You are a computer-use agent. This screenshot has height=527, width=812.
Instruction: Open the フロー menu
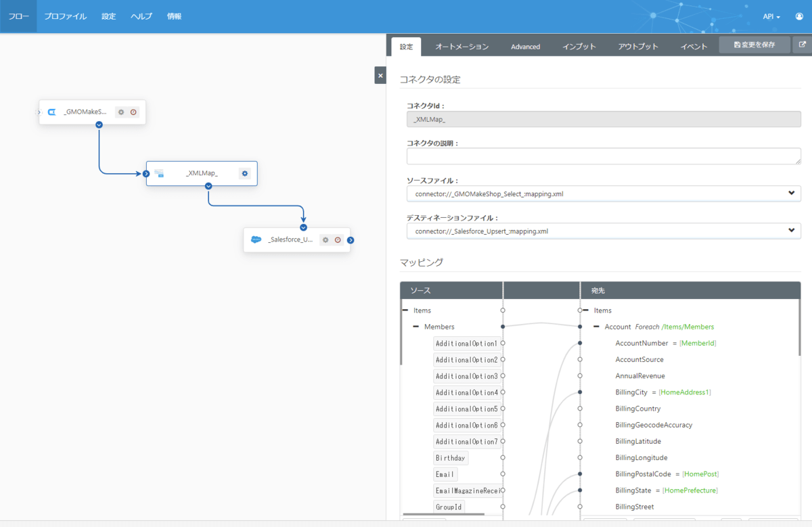(x=18, y=16)
